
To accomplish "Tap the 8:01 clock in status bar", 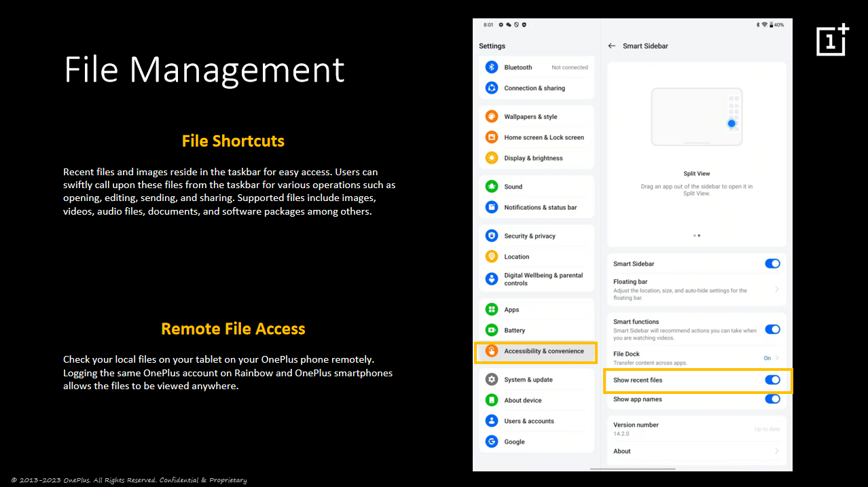I will pos(488,24).
